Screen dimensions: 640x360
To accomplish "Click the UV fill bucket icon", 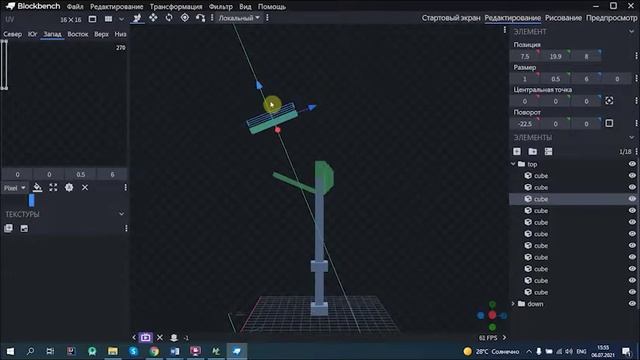I will [37, 187].
